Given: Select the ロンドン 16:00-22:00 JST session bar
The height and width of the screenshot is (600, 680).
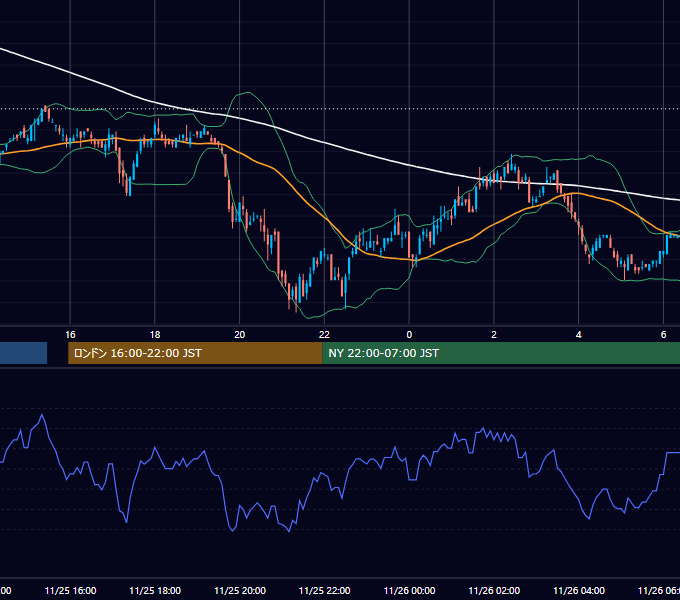Looking at the screenshot, I should click(195, 353).
